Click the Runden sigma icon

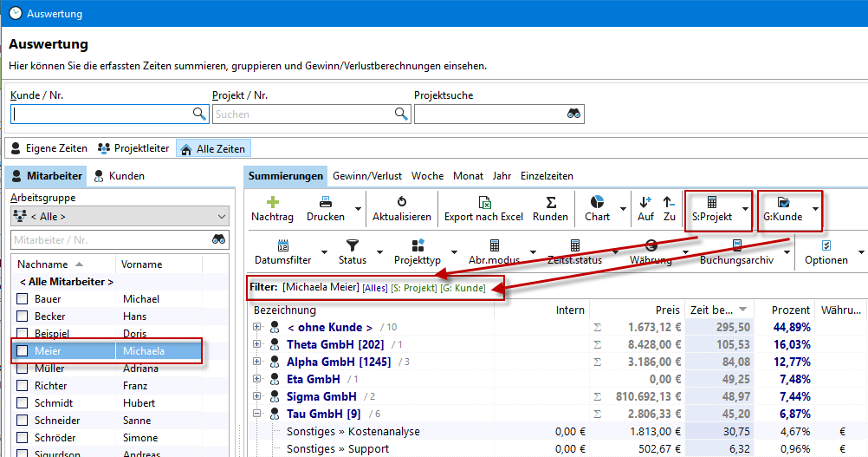click(x=550, y=202)
